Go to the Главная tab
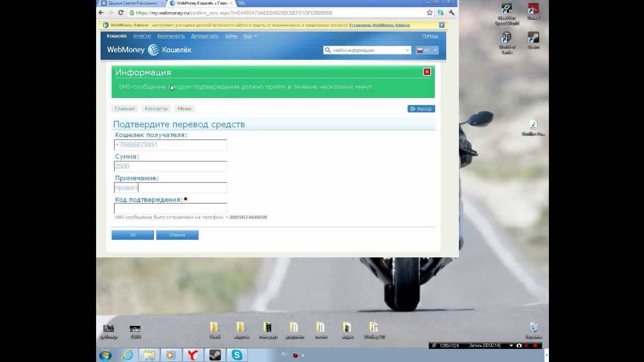Image resolution: width=644 pixels, height=362 pixels. coord(124,109)
